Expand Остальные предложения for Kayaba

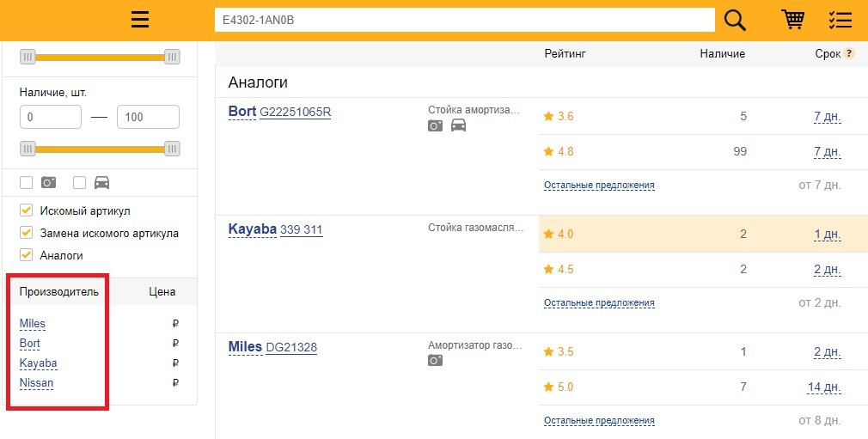[x=599, y=303]
